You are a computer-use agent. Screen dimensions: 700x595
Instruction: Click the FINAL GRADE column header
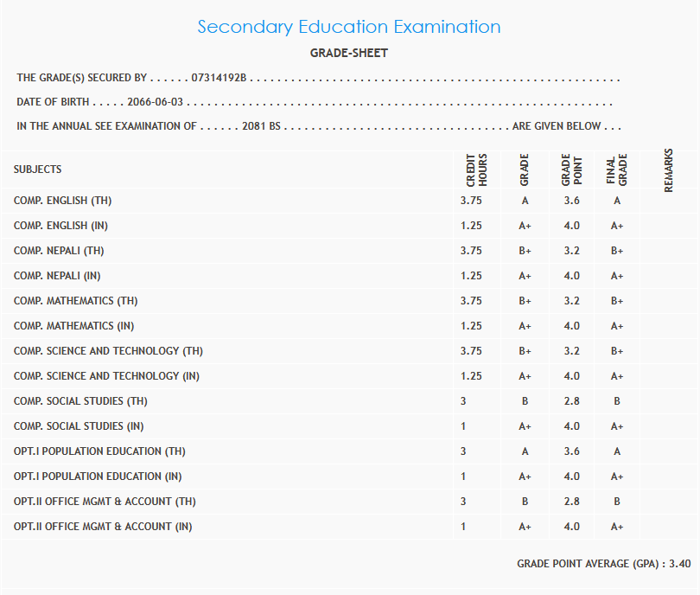click(617, 170)
